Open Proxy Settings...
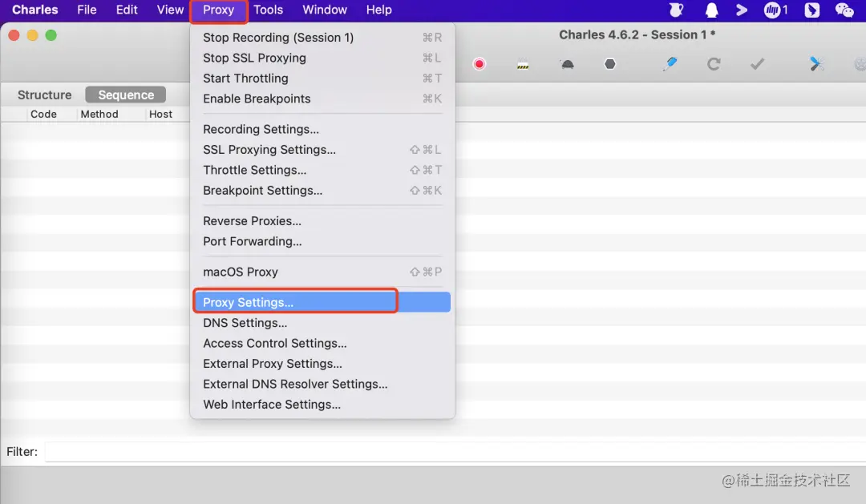 322,303
